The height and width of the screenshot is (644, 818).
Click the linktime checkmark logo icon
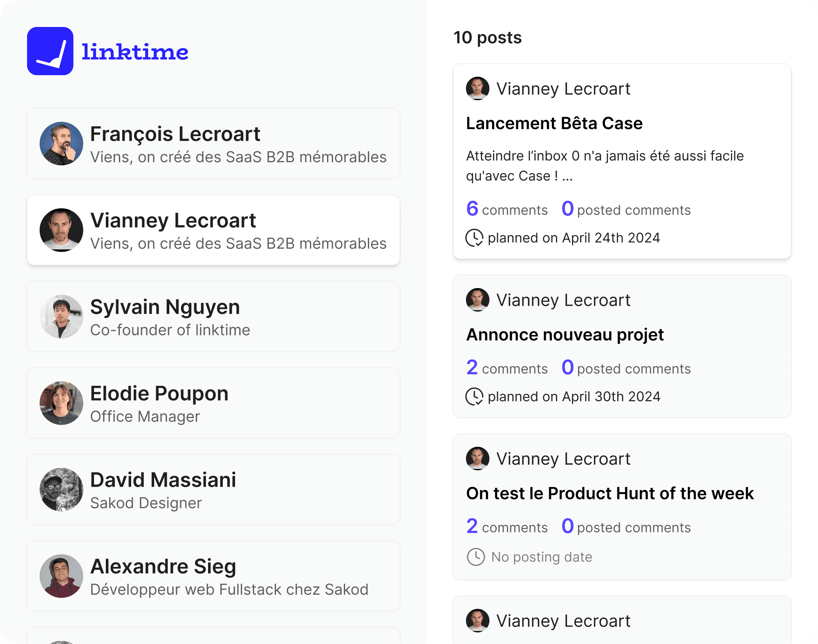(50, 51)
